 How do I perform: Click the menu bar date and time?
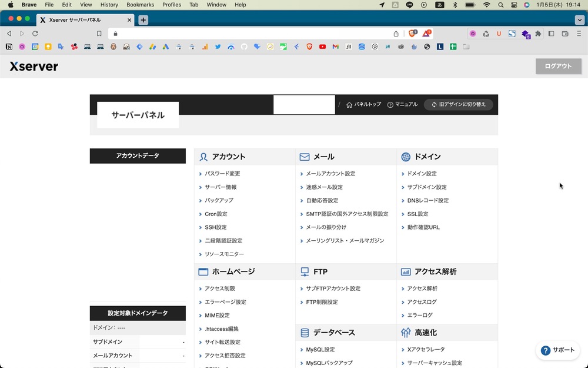[559, 5]
